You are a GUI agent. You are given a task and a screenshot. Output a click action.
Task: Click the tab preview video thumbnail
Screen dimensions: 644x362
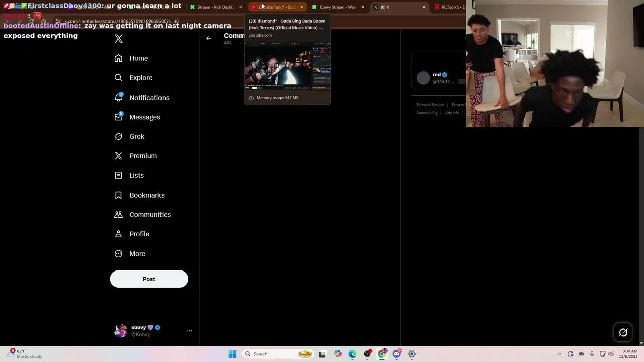tap(287, 65)
